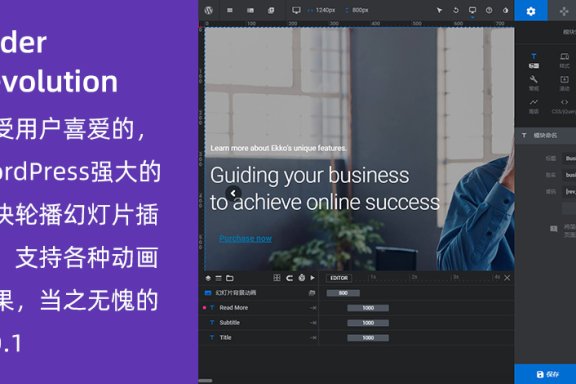Click the stopwatch speed icon in timeline

[302, 278]
